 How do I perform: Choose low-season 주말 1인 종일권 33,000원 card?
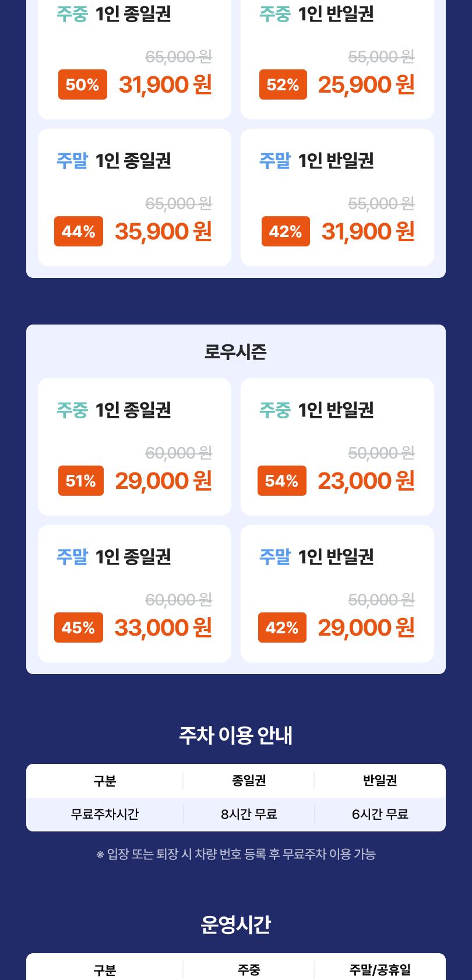(135, 594)
